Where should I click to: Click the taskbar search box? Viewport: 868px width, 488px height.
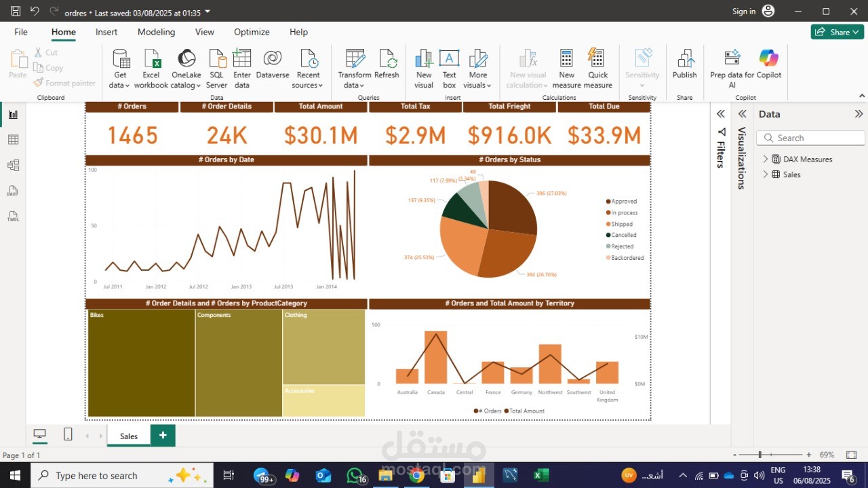pyautogui.click(x=122, y=475)
